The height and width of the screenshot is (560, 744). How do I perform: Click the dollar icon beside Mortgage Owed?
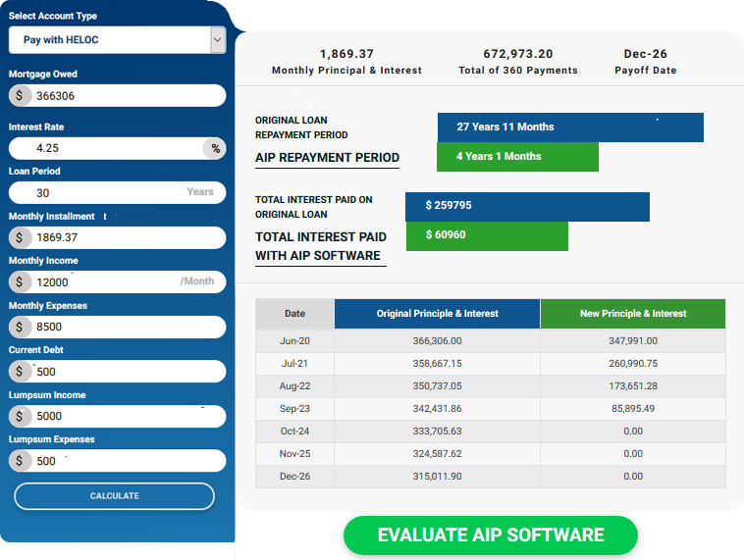click(x=21, y=96)
